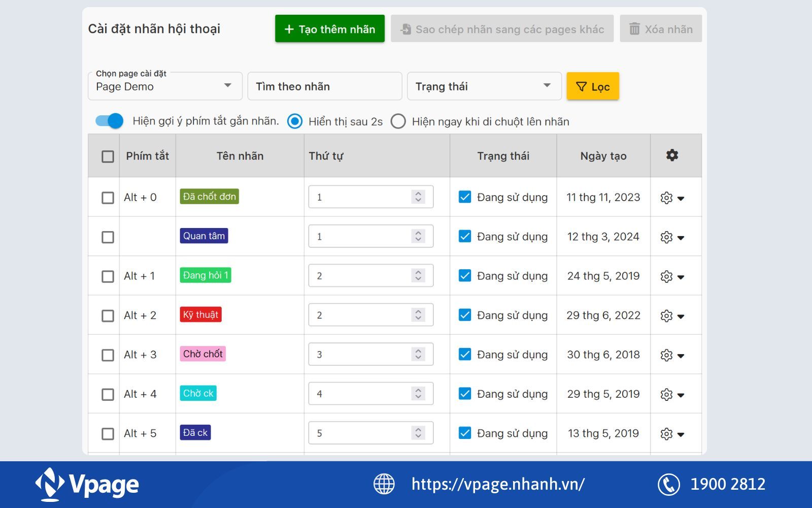Adjust the order stepper for Đang hỏi 1
The width and height of the screenshot is (812, 508).
pos(418,275)
